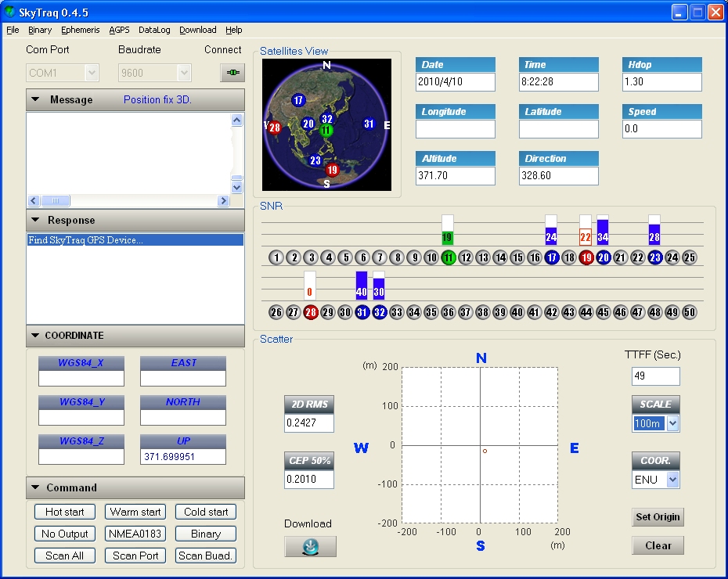Click SNR satellite number 40 circle

(517, 312)
